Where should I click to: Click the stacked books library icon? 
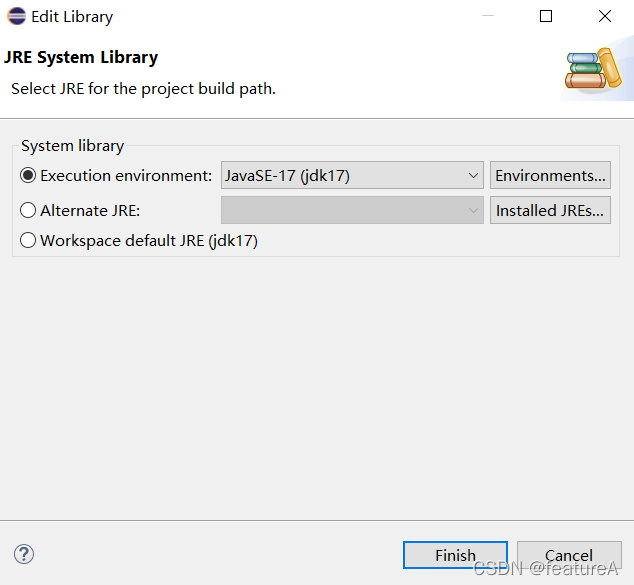594,70
